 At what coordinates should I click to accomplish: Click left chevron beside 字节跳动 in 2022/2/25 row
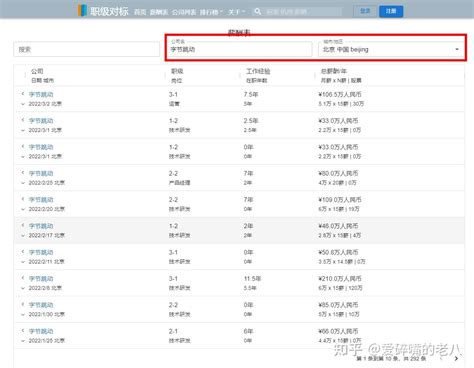point(23,173)
